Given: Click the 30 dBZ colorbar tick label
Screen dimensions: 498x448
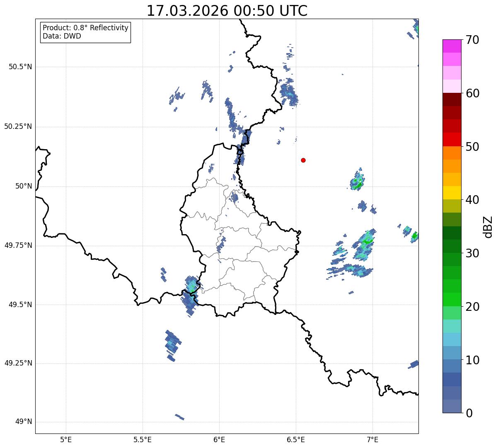Looking at the screenshot, I should tap(473, 253).
